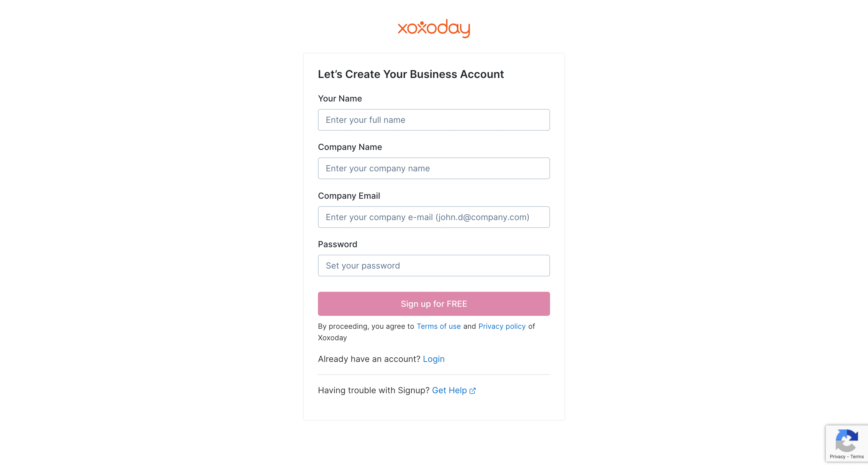Image resolution: width=868 pixels, height=470 pixels.
Task: Click the Xoxoday logo at top
Action: coord(434,28)
